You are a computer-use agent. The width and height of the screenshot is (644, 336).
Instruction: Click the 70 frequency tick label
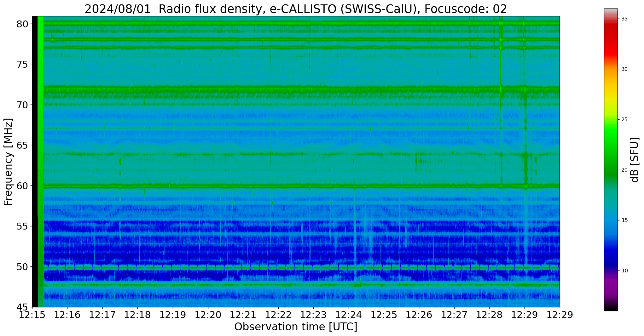click(x=23, y=105)
